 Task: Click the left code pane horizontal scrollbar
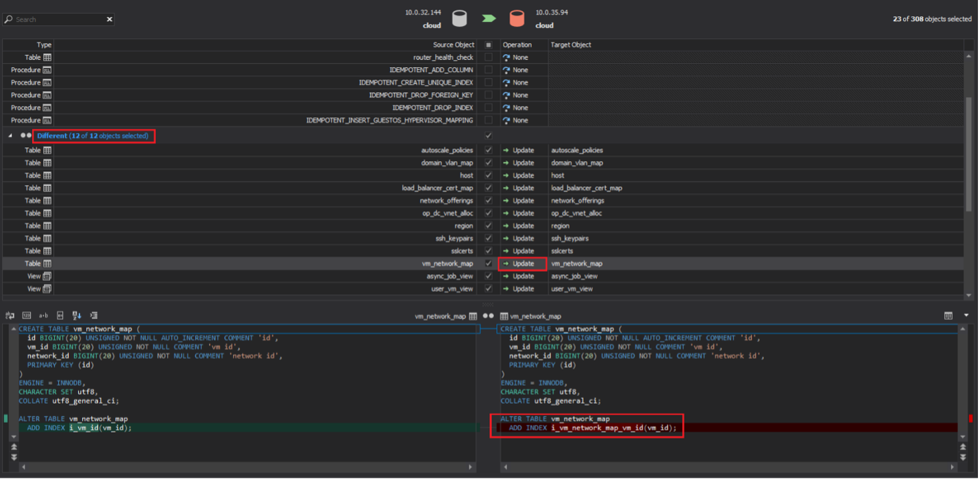click(247, 467)
